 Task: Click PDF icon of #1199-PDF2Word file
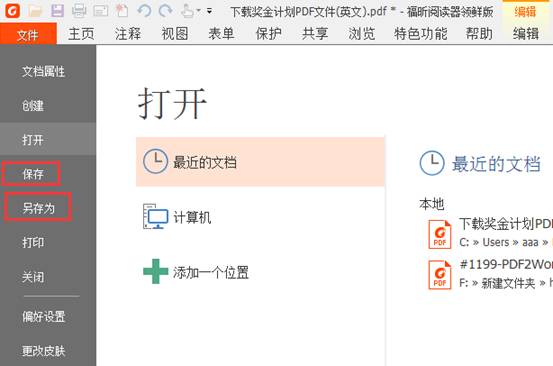(439, 275)
